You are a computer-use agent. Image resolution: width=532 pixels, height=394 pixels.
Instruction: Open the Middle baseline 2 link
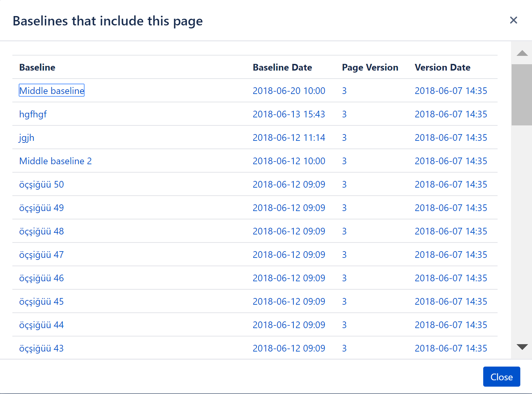point(55,161)
